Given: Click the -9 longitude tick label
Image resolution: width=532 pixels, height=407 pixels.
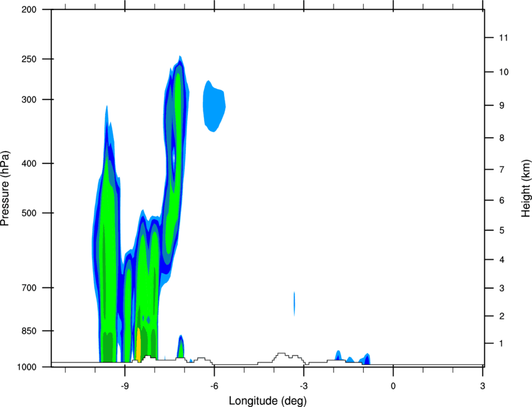Looking at the screenshot, I should coord(125,386).
